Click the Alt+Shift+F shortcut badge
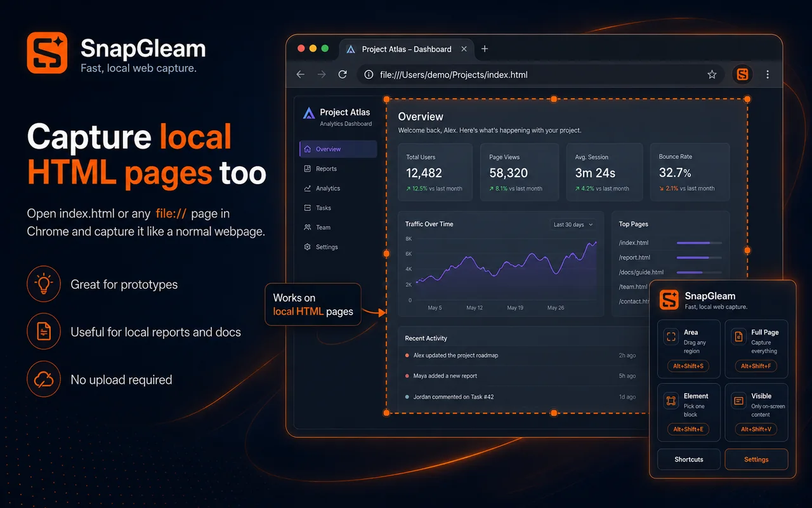The width and height of the screenshot is (812, 508). (756, 366)
